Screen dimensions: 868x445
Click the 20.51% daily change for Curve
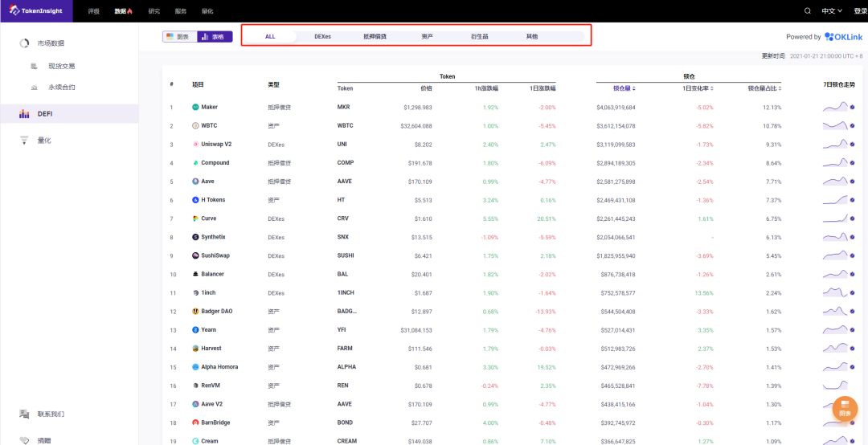point(546,218)
